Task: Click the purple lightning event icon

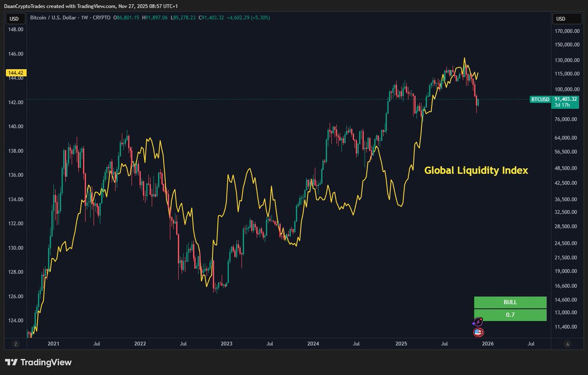Action: (x=478, y=322)
